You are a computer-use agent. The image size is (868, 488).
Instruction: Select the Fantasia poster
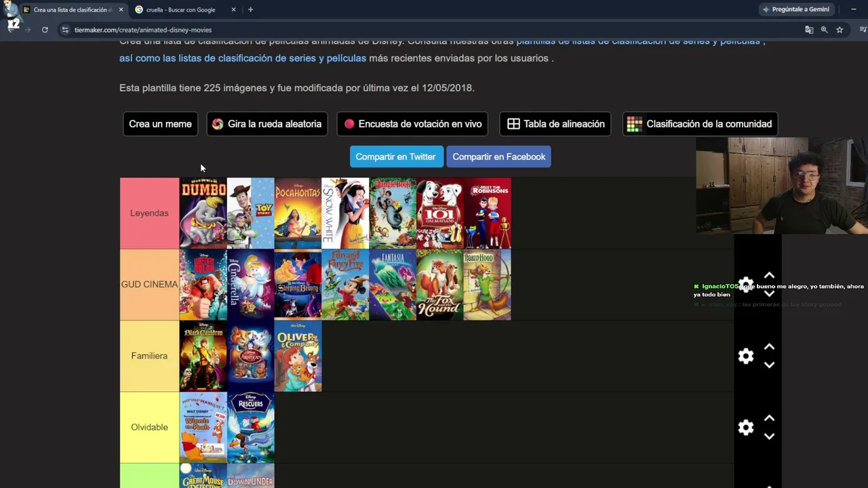(393, 285)
